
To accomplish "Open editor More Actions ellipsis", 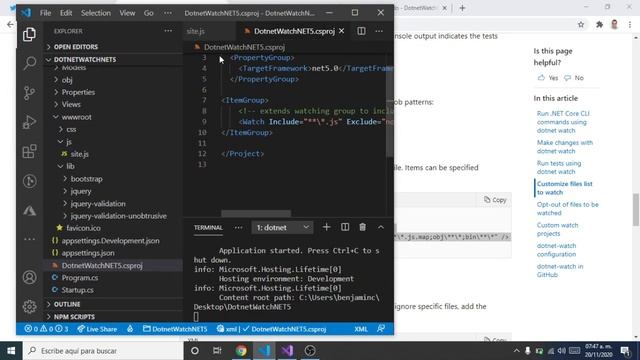I will (x=379, y=31).
